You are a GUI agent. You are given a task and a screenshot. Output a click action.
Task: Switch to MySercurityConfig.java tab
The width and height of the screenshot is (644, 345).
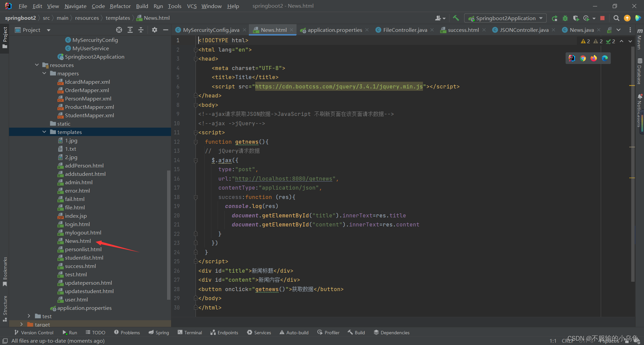tap(211, 30)
